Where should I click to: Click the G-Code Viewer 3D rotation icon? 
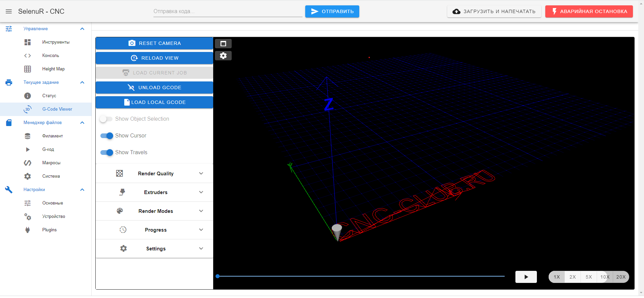tap(28, 109)
